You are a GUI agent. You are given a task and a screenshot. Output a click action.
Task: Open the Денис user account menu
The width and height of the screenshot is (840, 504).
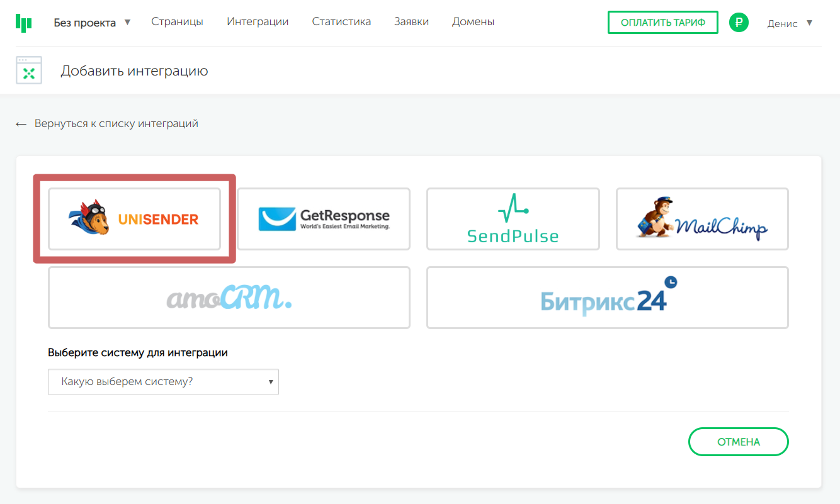(x=790, y=23)
